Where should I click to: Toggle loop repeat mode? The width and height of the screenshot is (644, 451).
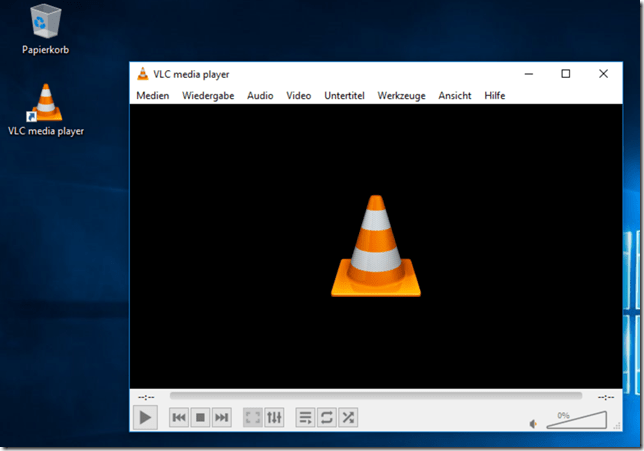327,417
